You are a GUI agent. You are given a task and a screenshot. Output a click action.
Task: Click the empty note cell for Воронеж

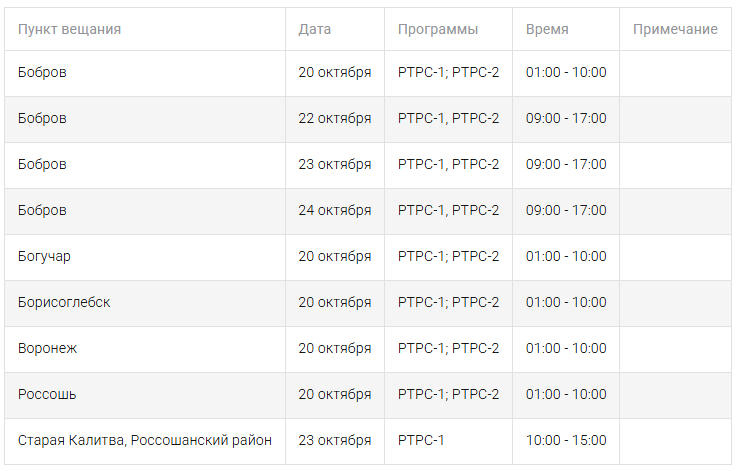pos(676,348)
